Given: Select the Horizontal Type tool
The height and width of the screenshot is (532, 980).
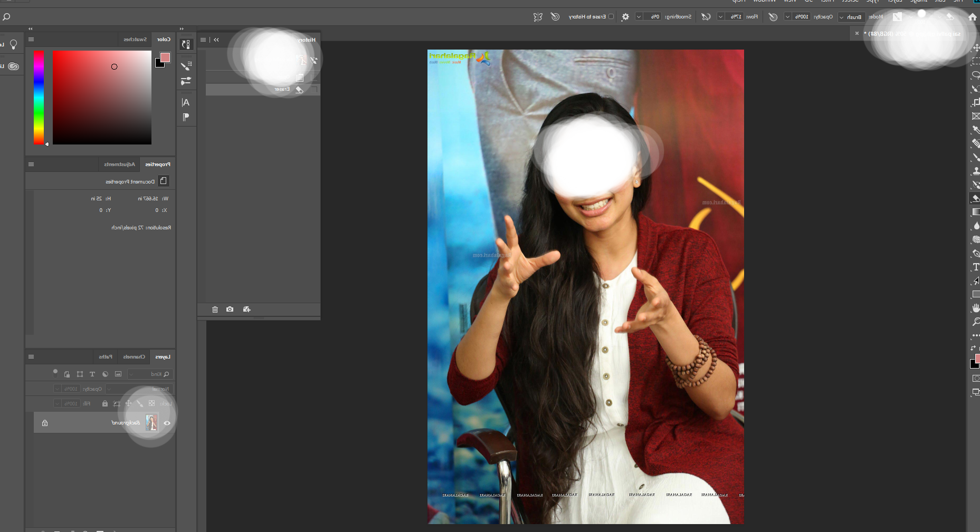Looking at the screenshot, I should [975, 267].
